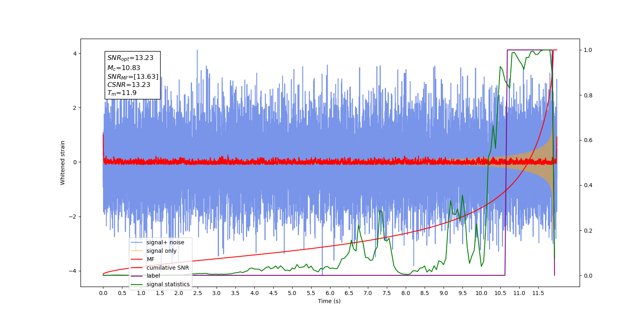Click the right y-axis tick label 0.2
This screenshot has height=322, width=644.
click(x=588, y=231)
